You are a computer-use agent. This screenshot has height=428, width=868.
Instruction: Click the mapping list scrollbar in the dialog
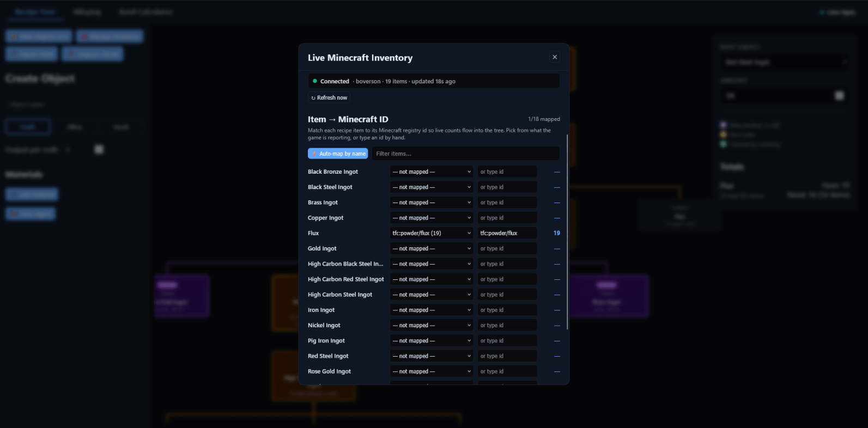(x=567, y=231)
